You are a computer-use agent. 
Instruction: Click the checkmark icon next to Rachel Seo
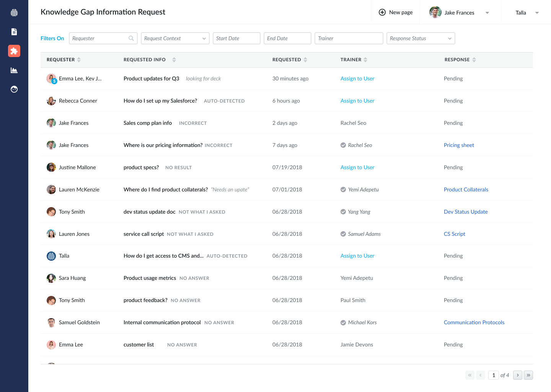343,145
